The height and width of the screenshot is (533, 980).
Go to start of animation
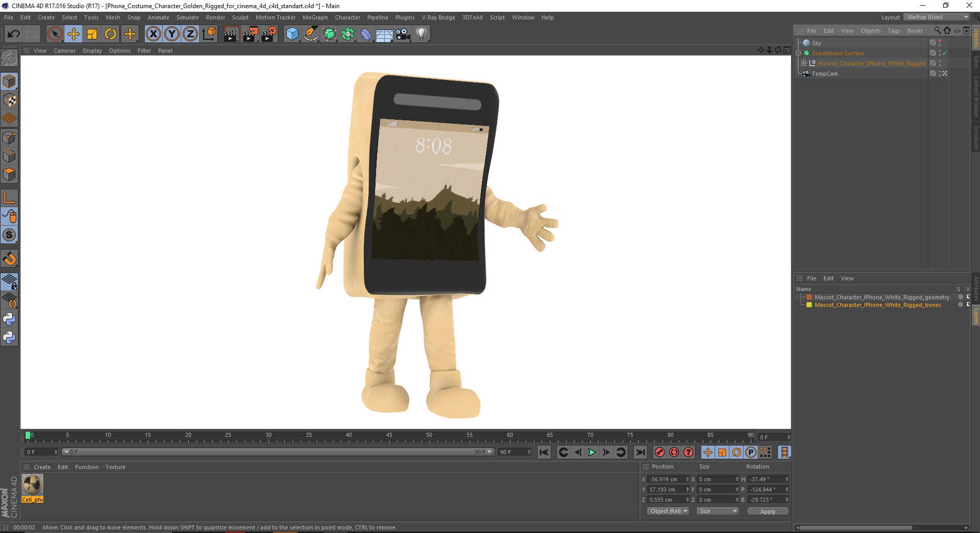click(544, 452)
